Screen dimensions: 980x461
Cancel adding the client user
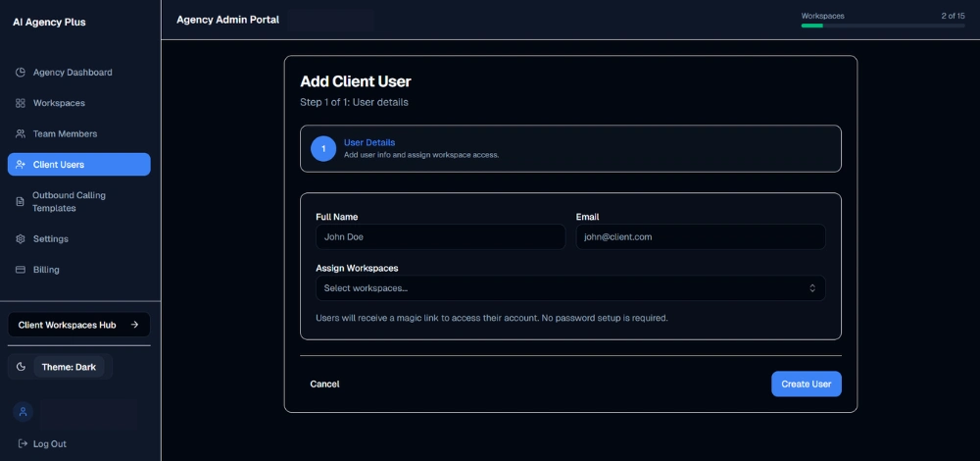[x=324, y=384]
